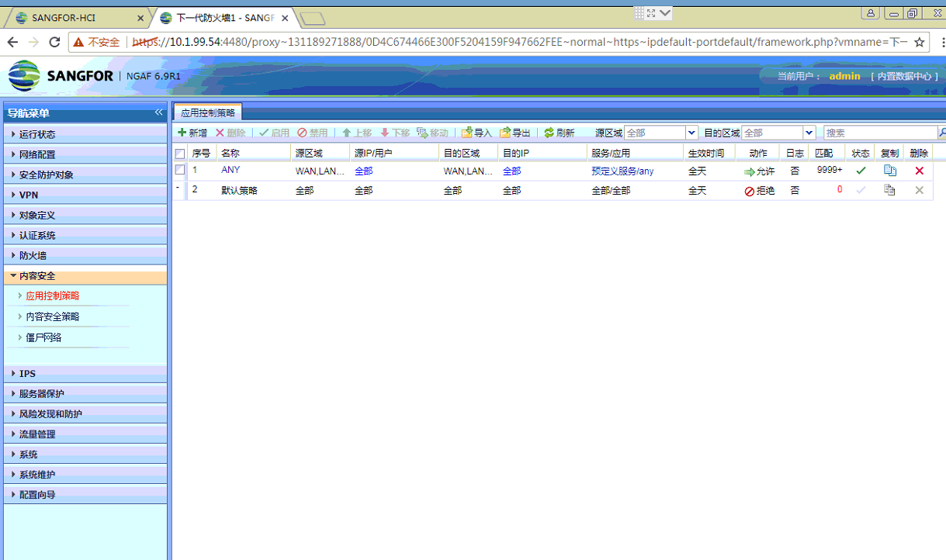
Task: Expand the 安全防护对象 menu
Action: coord(85,174)
